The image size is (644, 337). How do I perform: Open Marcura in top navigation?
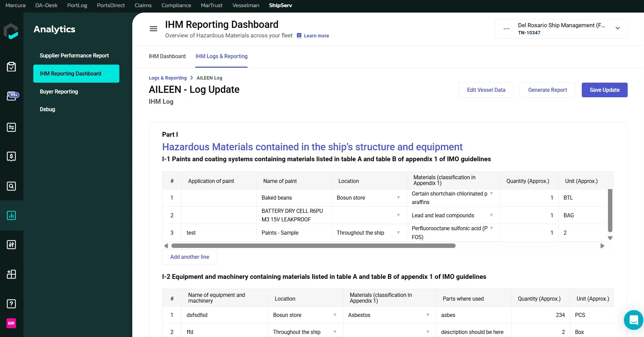click(x=15, y=5)
